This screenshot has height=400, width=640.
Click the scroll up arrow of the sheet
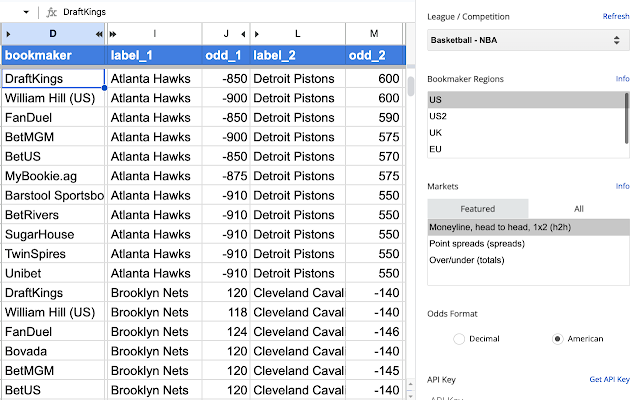click(x=411, y=384)
